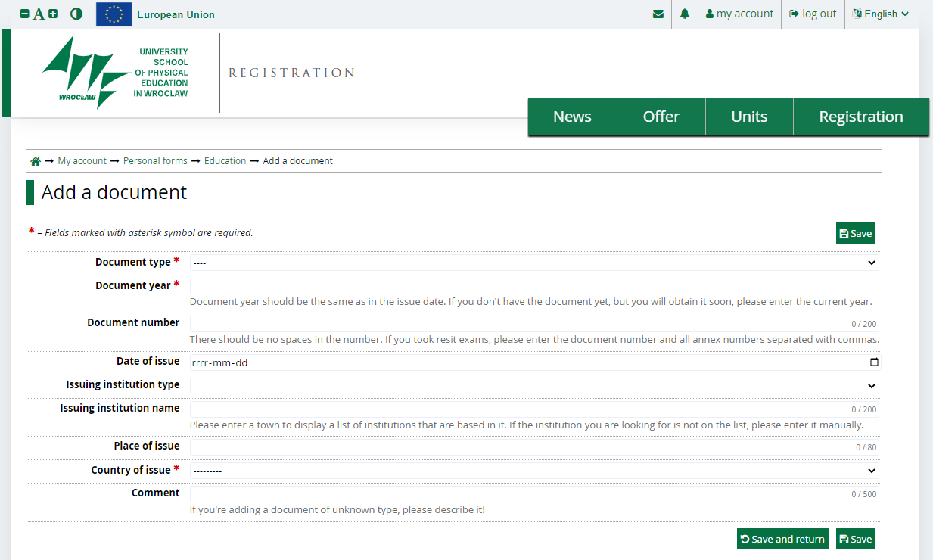Open my account link
The width and height of the screenshot is (933, 560).
[x=739, y=14]
